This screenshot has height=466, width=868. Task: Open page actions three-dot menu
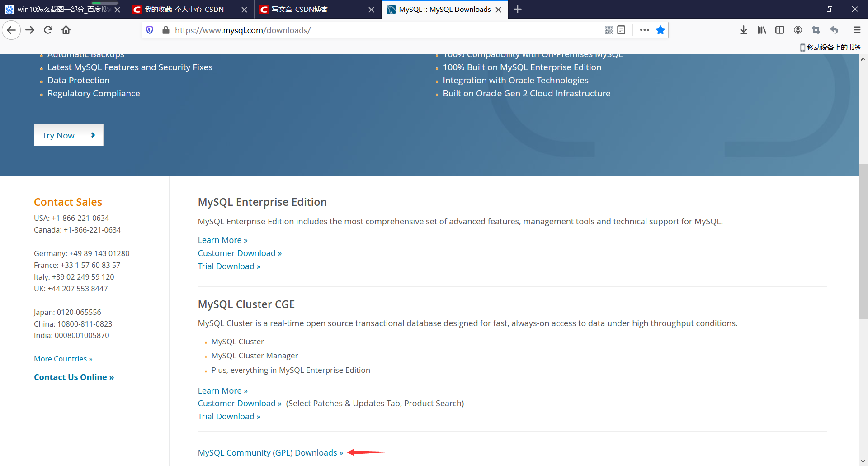(645, 30)
